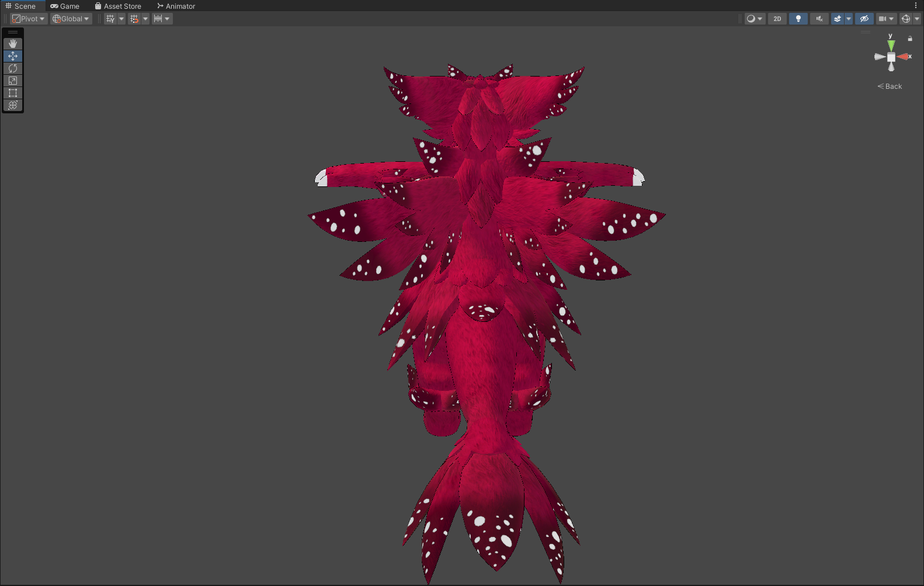Open the Asset Store tab
924x586 pixels.
pos(118,6)
